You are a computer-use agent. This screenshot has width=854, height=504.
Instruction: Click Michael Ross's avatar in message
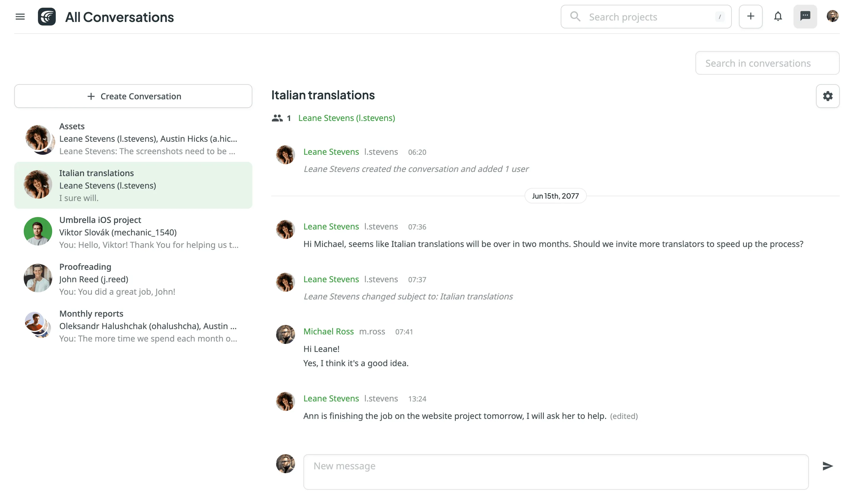coord(285,334)
